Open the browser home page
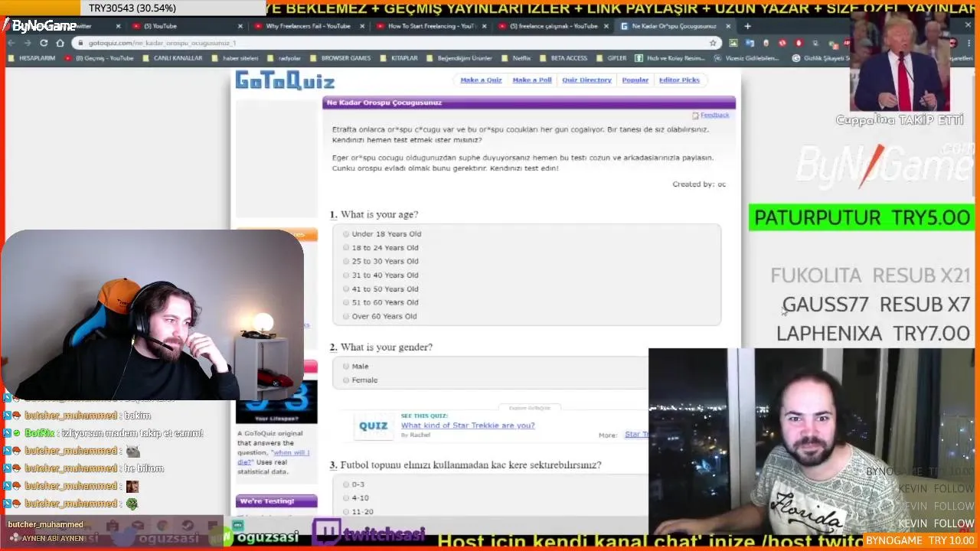Screen dimensions: 980x551 tap(60, 43)
